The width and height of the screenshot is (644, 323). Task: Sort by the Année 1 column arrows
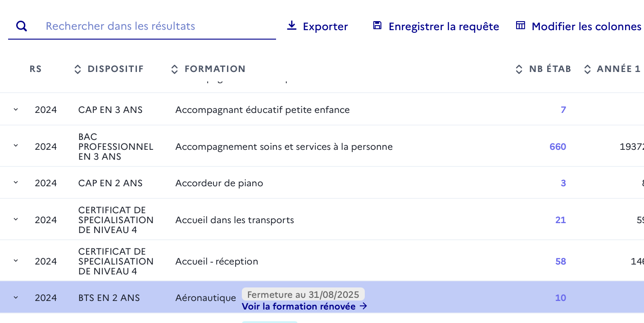(x=587, y=69)
